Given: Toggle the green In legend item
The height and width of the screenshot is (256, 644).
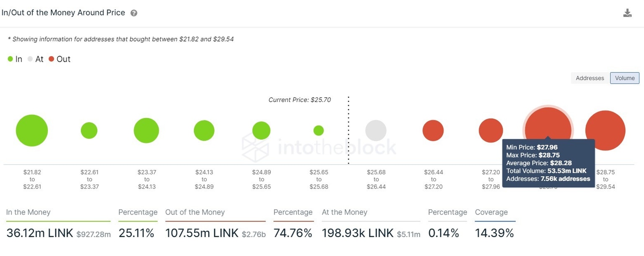Looking at the screenshot, I should pos(15,59).
